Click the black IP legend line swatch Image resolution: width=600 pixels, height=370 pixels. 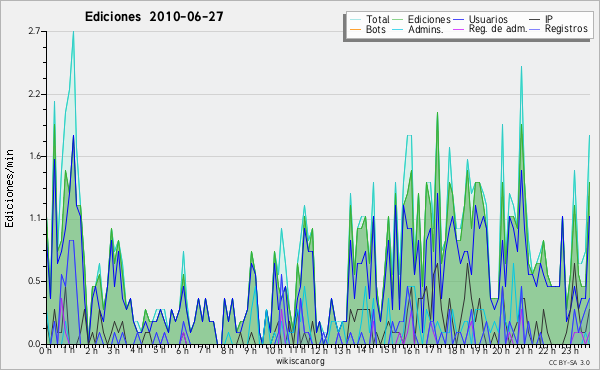535,19
